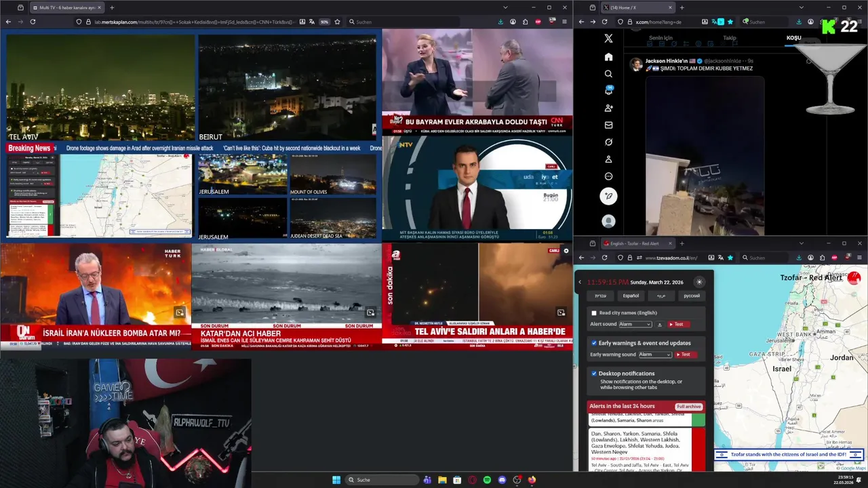Switch to Senin için tab on X
The image size is (868, 488).
(660, 38)
